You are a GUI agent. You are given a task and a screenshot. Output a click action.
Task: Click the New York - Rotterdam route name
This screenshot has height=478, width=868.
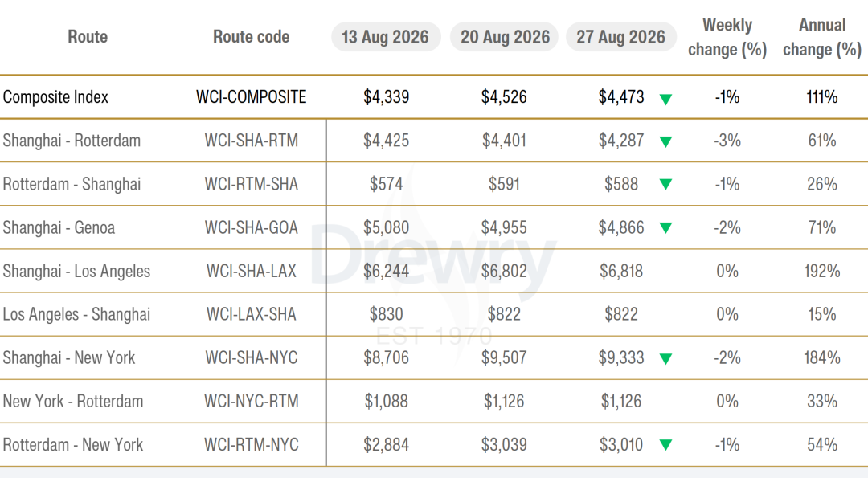(73, 401)
